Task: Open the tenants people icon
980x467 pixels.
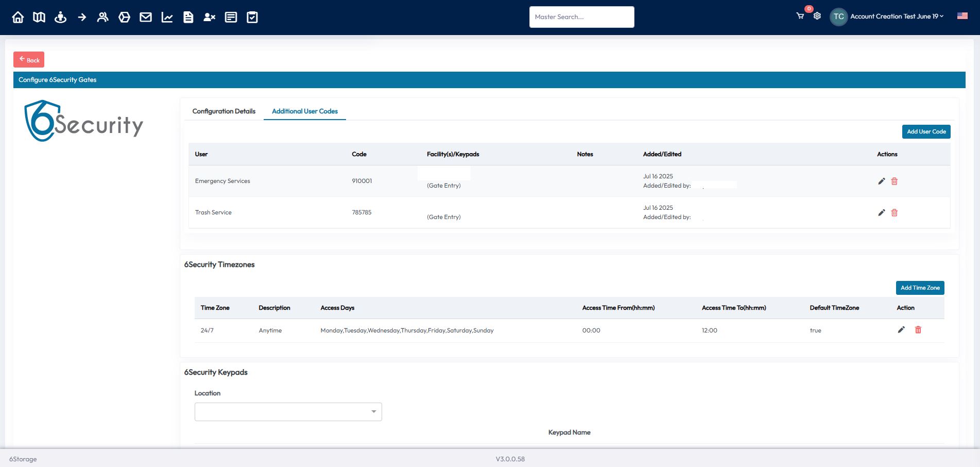Action: (103, 17)
